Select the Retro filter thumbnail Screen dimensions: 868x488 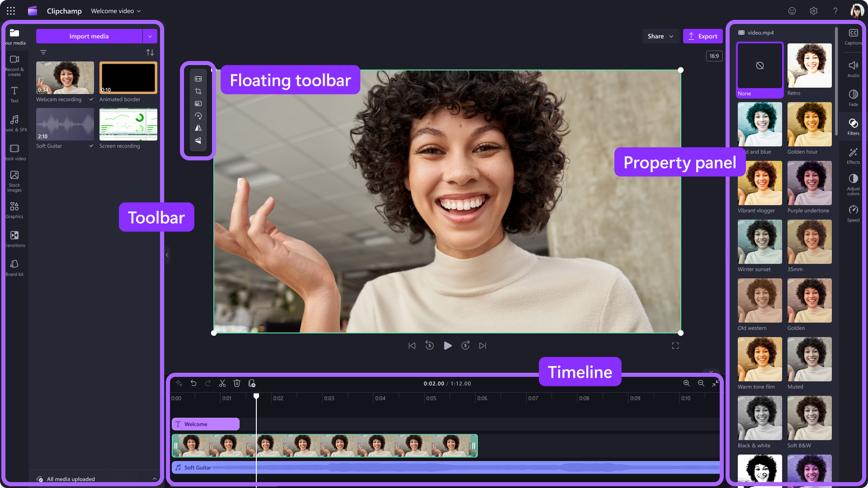pyautogui.click(x=809, y=66)
